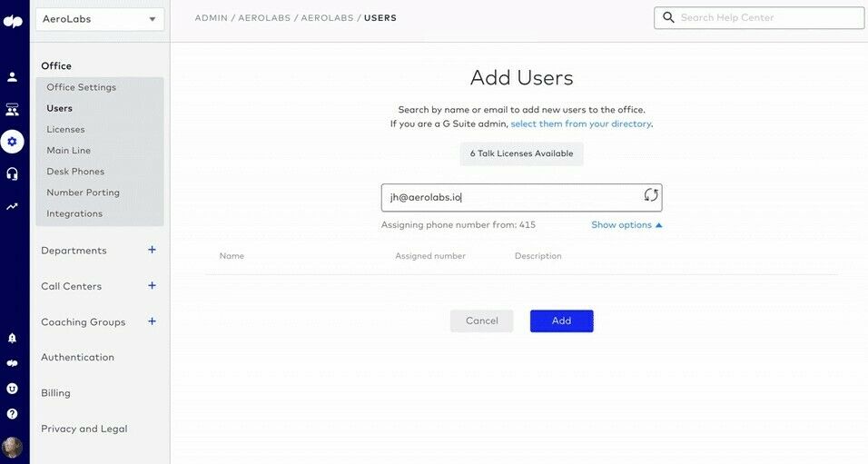Viewport: 868px width, 464px height.
Task: Add a new coaching group with plus icon
Action: click(152, 321)
